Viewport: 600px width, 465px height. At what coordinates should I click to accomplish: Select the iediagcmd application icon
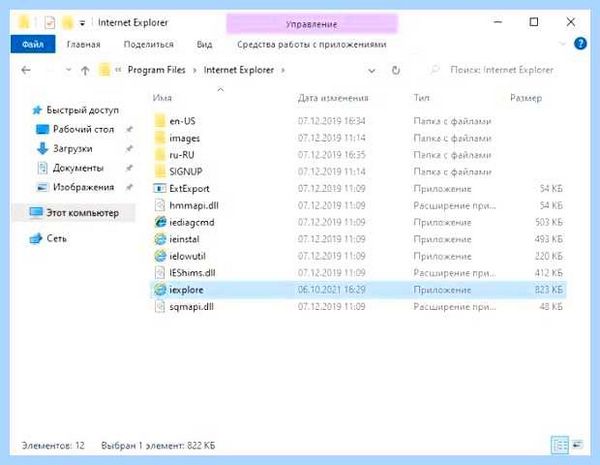tap(160, 222)
